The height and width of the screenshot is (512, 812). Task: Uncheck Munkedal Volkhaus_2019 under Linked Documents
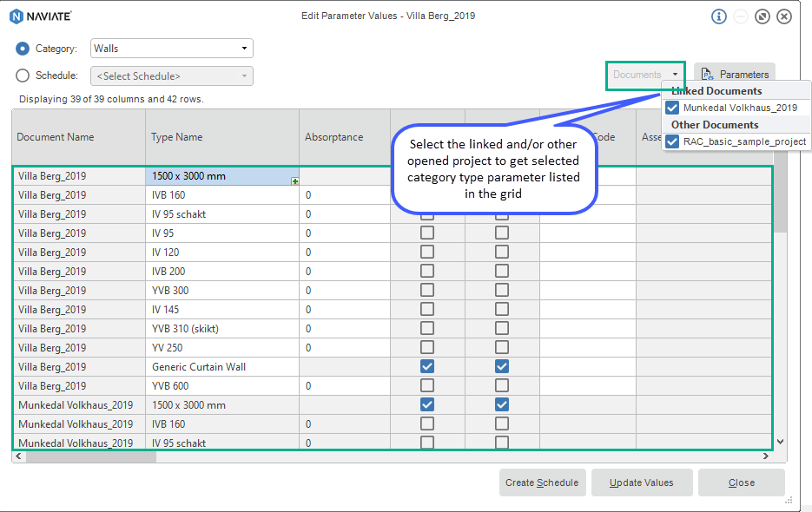pos(671,107)
